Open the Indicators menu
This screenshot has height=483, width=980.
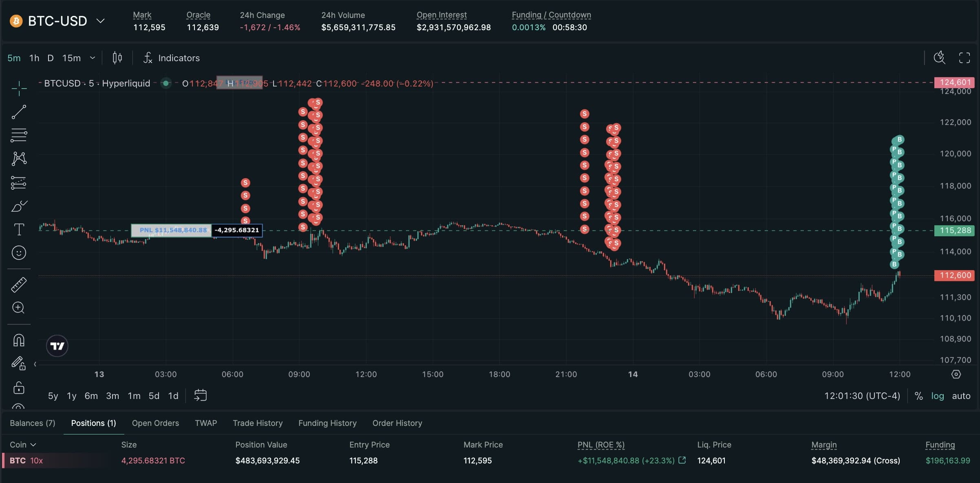tap(171, 58)
